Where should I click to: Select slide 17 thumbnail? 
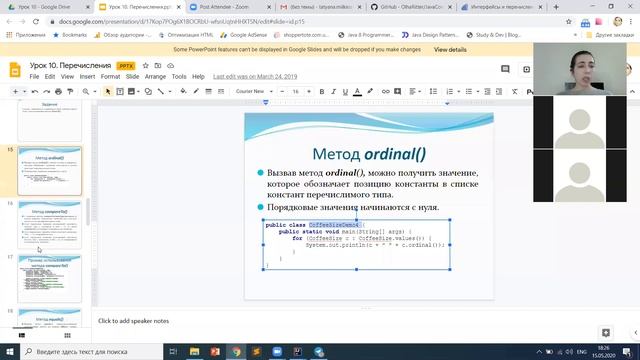tap(49, 278)
